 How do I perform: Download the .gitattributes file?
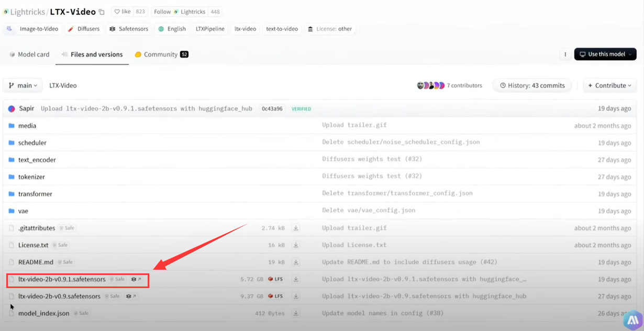coord(296,228)
